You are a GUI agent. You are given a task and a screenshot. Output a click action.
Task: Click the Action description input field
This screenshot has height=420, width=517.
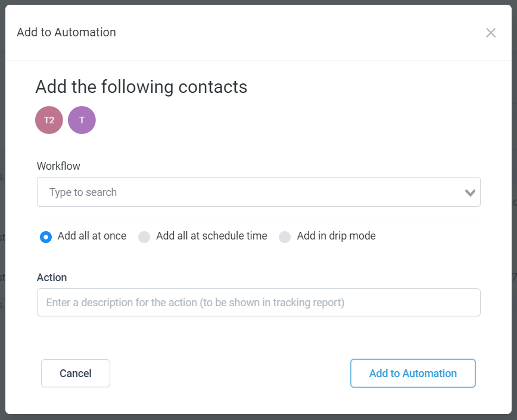tap(258, 302)
